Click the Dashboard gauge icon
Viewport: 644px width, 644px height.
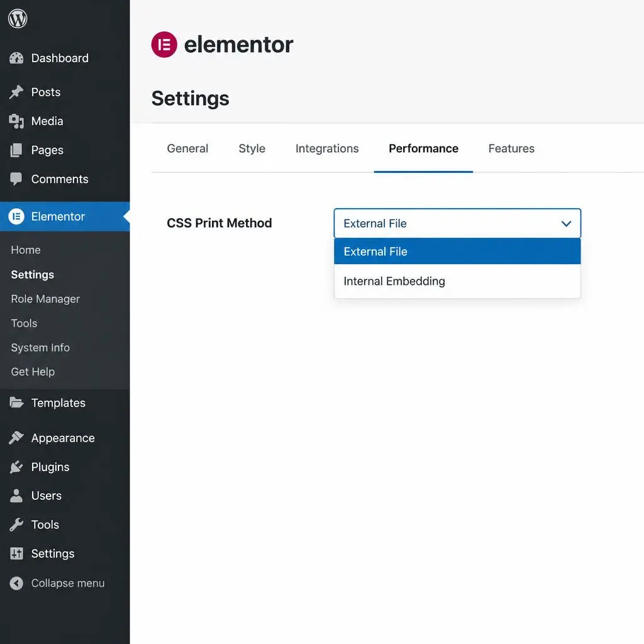[x=16, y=58]
